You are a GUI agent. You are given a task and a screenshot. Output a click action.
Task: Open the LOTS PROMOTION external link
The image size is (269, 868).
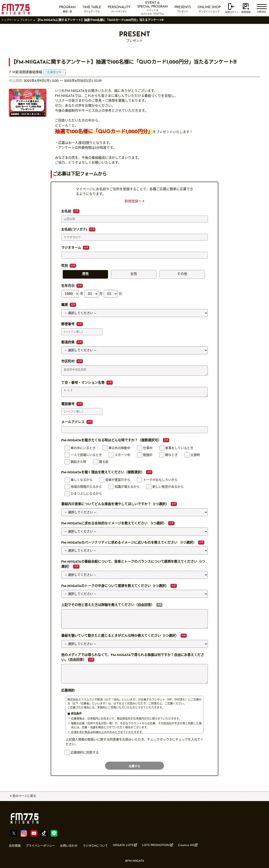click(157, 845)
